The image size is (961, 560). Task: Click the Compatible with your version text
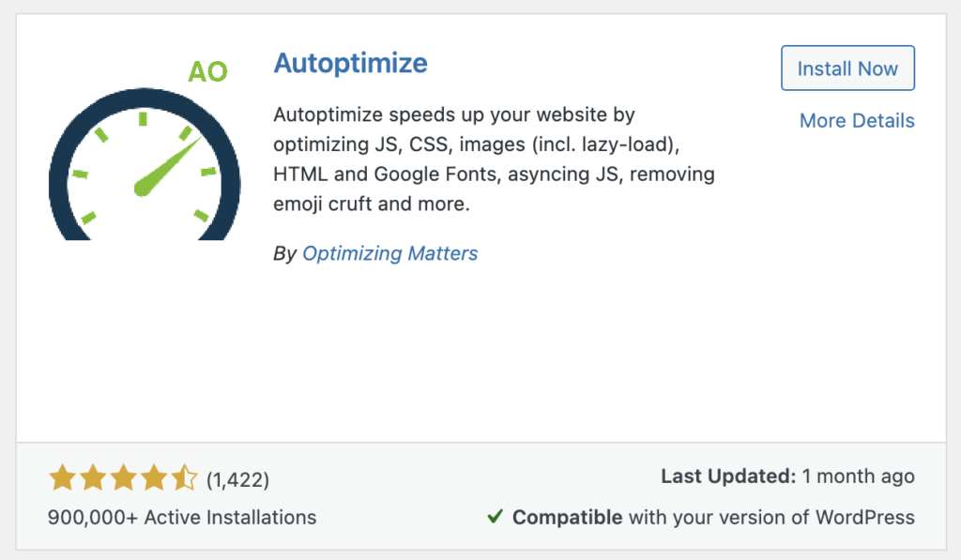[x=713, y=517]
